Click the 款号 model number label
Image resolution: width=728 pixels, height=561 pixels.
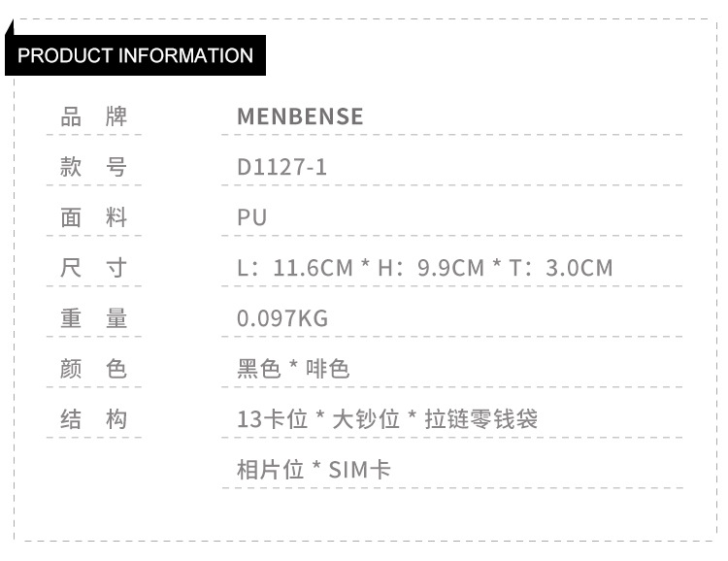(94, 168)
